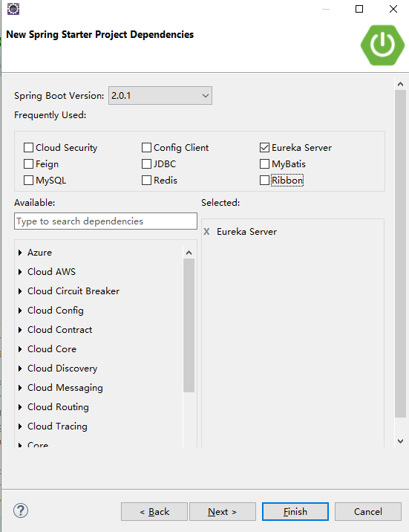Enable the MyBatis checkbox
Screen dimensions: 409x532
pyautogui.click(x=264, y=164)
